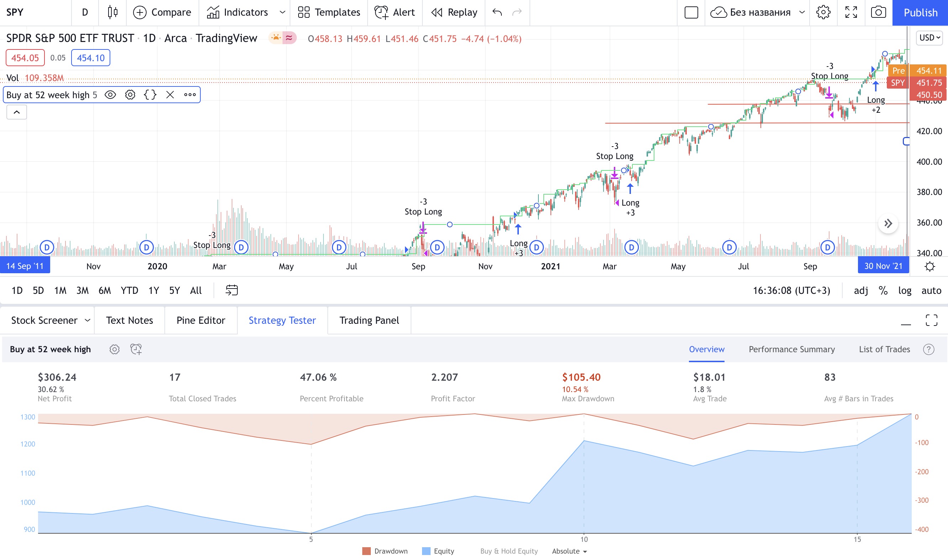This screenshot has width=948, height=560.
Task: Open the Text Notes tab
Action: click(x=130, y=320)
